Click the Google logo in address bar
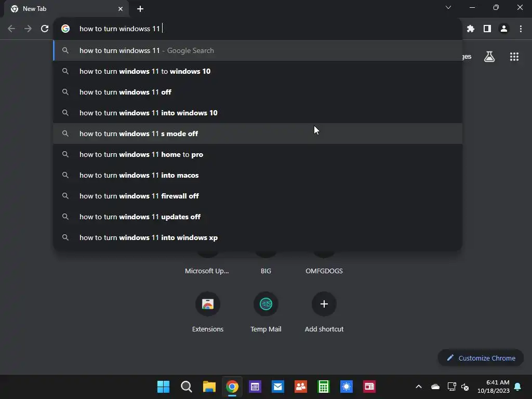The image size is (532, 399). [65, 29]
